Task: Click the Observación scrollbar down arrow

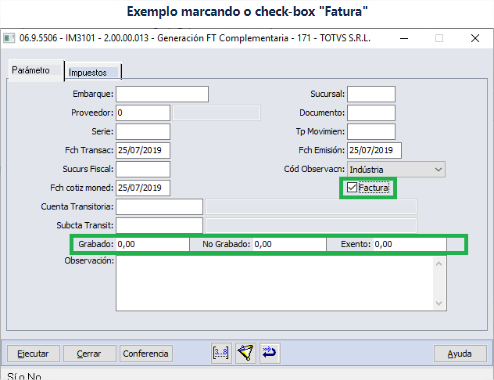Action: (439, 303)
